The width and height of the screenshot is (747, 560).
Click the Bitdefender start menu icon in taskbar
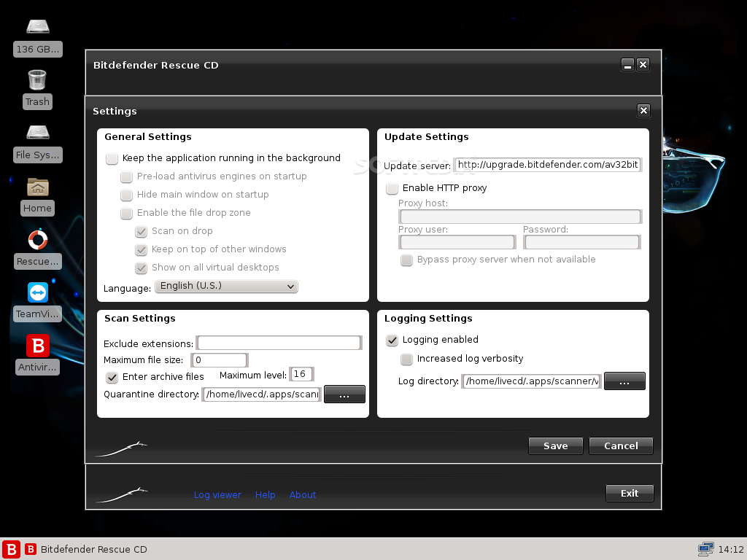point(11,549)
